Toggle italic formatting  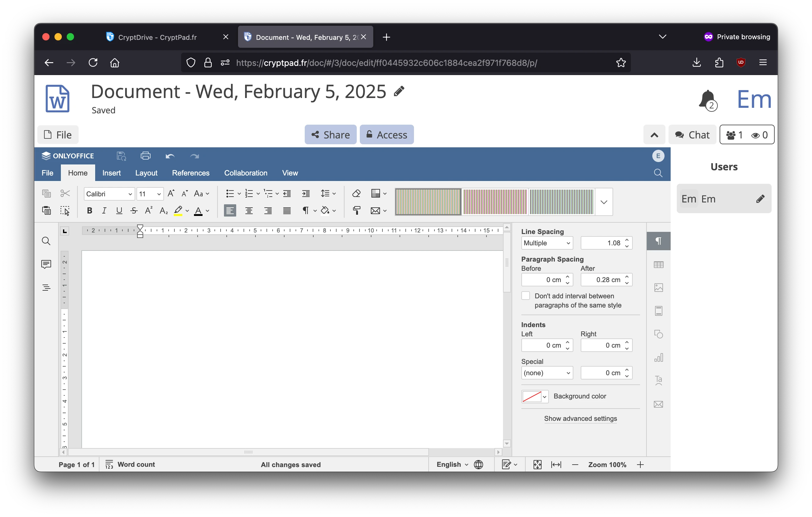pyautogui.click(x=104, y=210)
